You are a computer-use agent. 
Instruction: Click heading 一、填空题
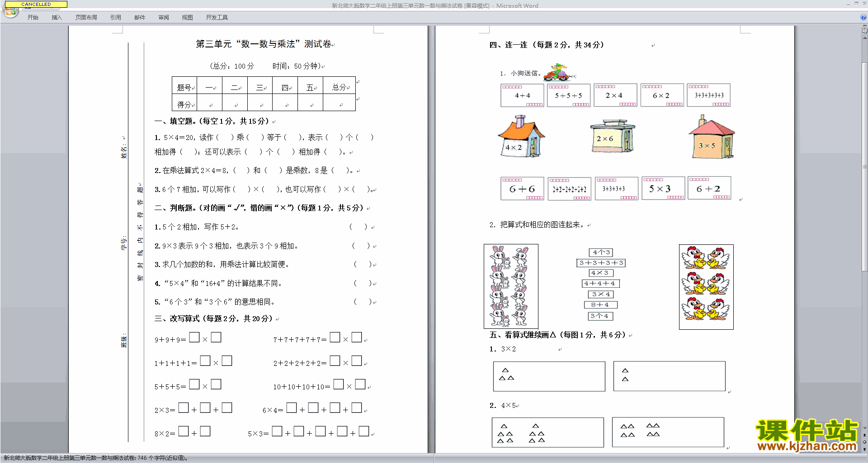click(212, 121)
